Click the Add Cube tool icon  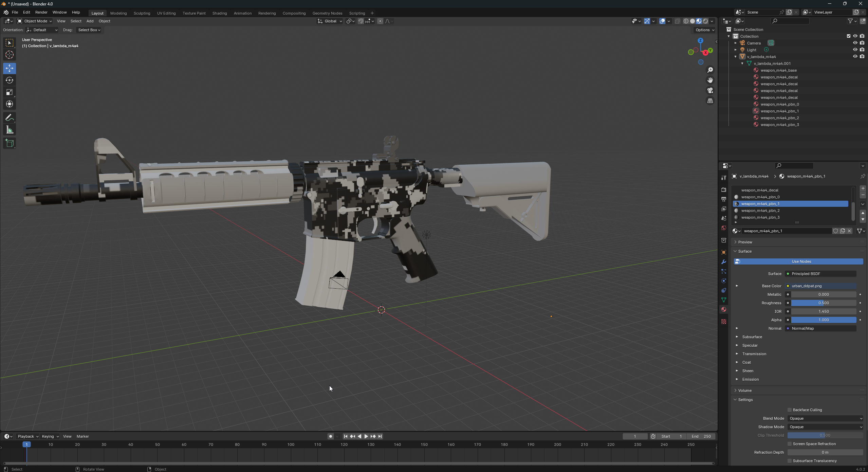(x=10, y=143)
